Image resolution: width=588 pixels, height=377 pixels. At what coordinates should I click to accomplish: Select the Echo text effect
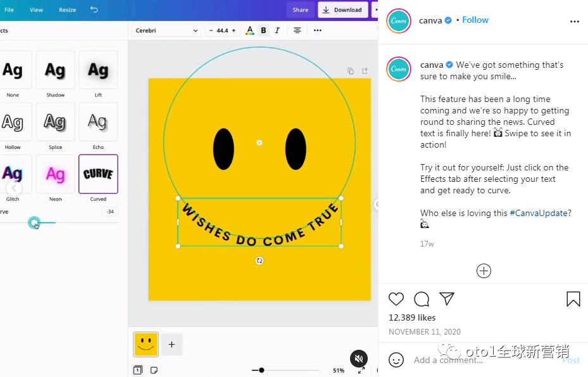point(98,122)
